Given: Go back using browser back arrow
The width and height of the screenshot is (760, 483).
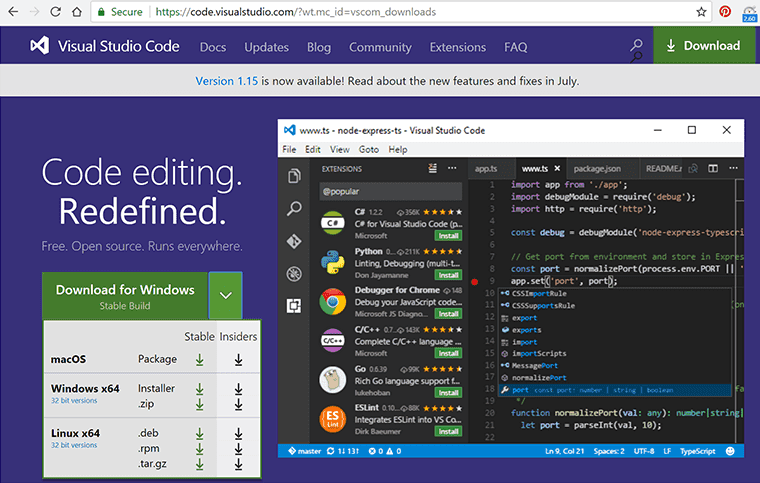Looking at the screenshot, I should point(13,11).
